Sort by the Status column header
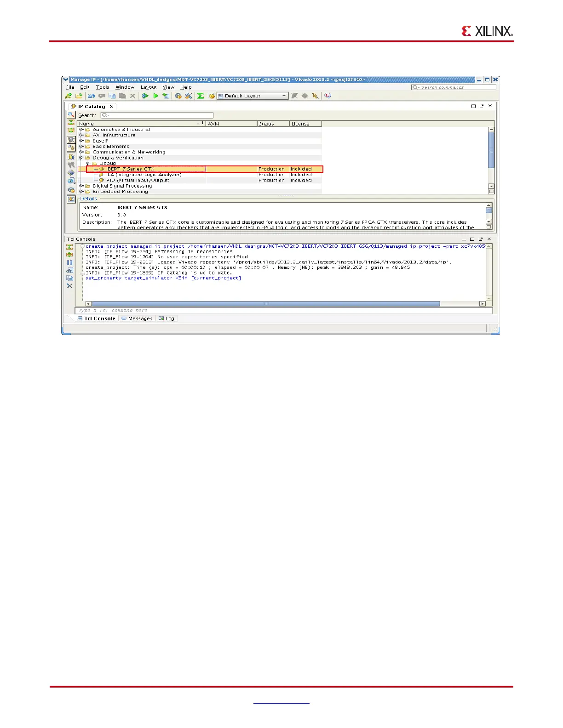 pyautogui.click(x=273, y=124)
